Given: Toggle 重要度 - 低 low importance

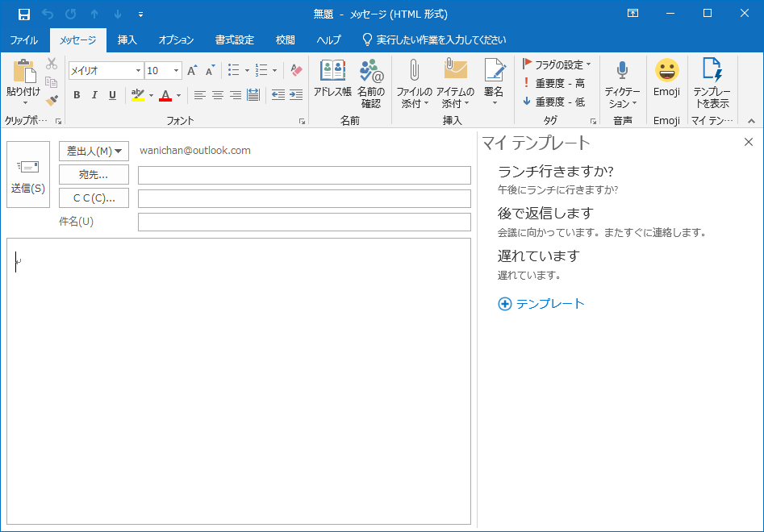Looking at the screenshot, I should pyautogui.click(x=554, y=102).
